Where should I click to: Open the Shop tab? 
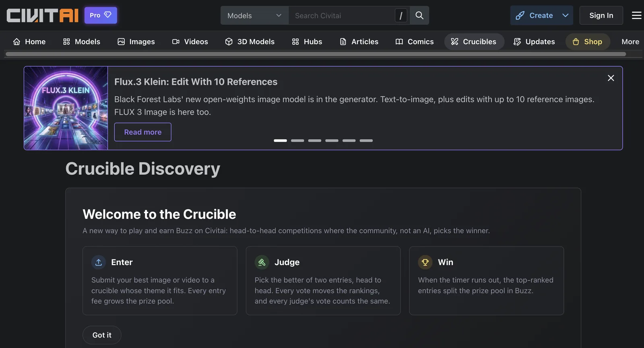tap(588, 41)
